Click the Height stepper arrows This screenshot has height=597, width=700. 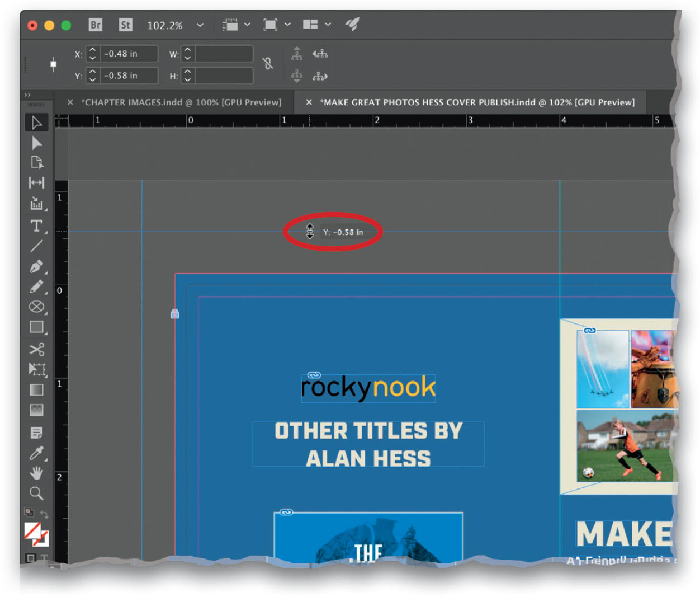tap(188, 76)
